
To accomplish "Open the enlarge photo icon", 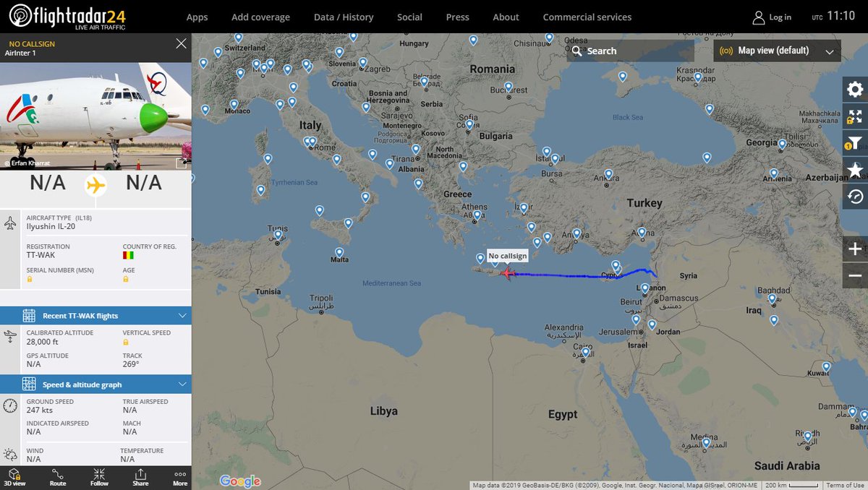I will [x=183, y=163].
